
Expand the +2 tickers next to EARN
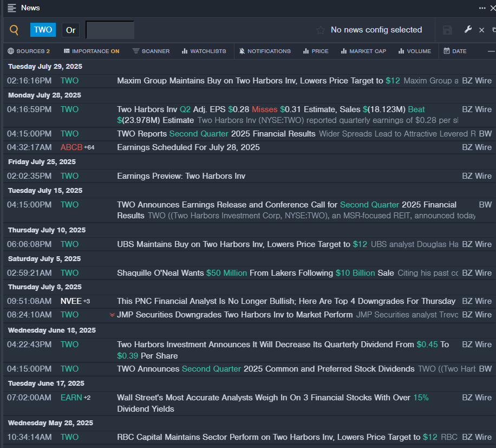pos(87,398)
